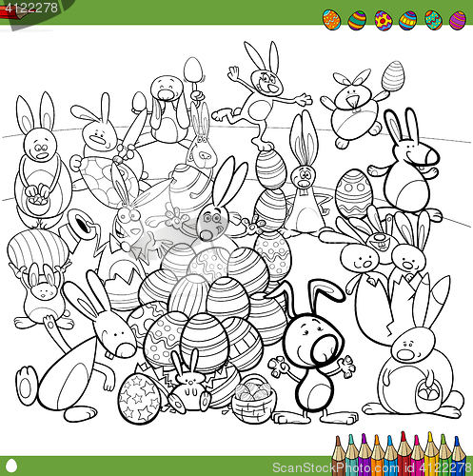Pick the brown colored pencil

click(338, 456)
